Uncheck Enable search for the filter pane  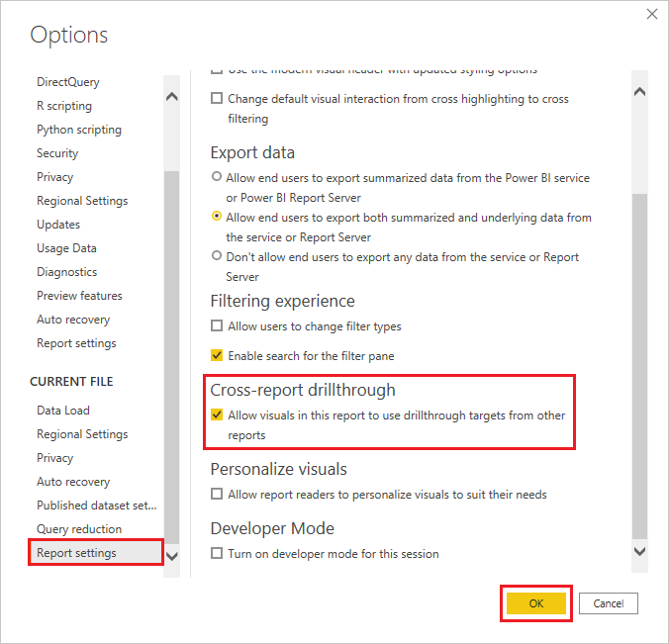(x=217, y=355)
